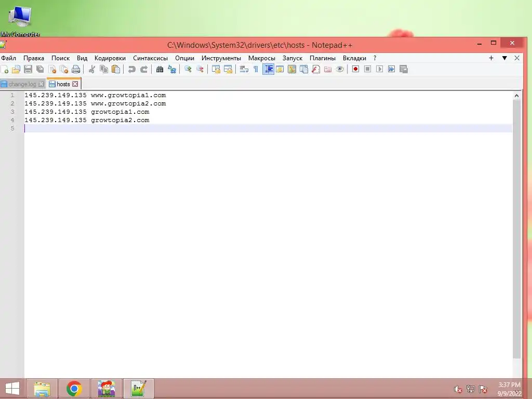Open the Опции menu
The height and width of the screenshot is (399, 532).
coord(184,58)
